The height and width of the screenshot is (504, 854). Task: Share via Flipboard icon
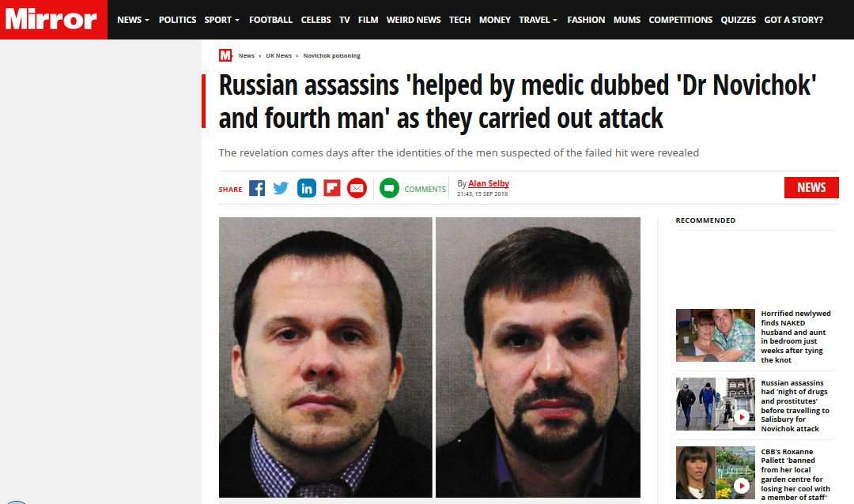pos(331,188)
